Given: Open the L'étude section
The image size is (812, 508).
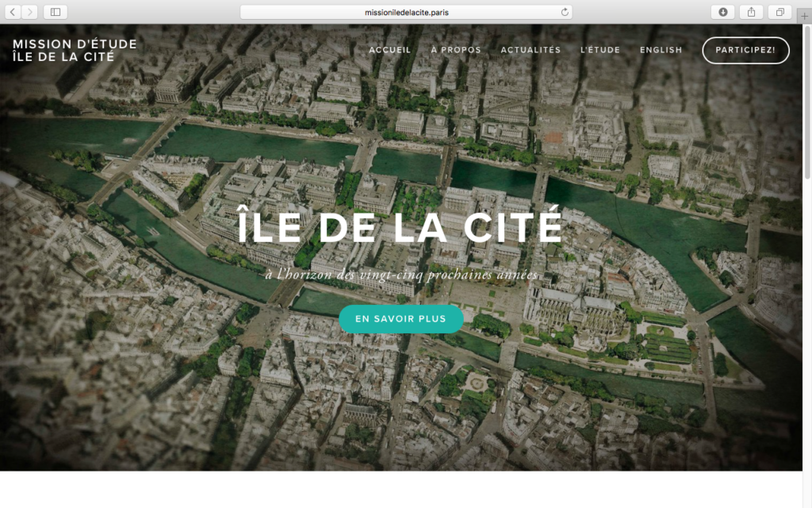Looking at the screenshot, I should [x=600, y=50].
